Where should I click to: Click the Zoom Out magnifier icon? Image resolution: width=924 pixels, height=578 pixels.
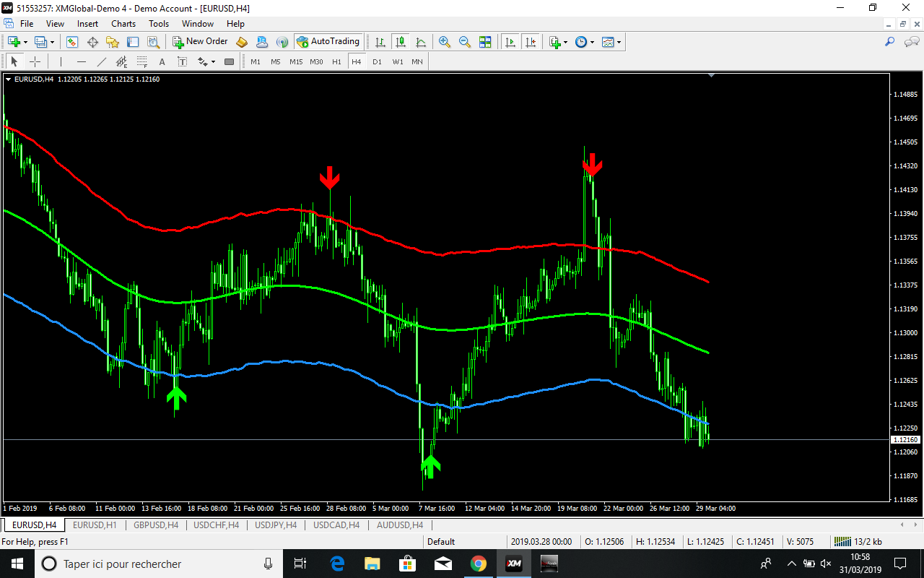pos(465,42)
